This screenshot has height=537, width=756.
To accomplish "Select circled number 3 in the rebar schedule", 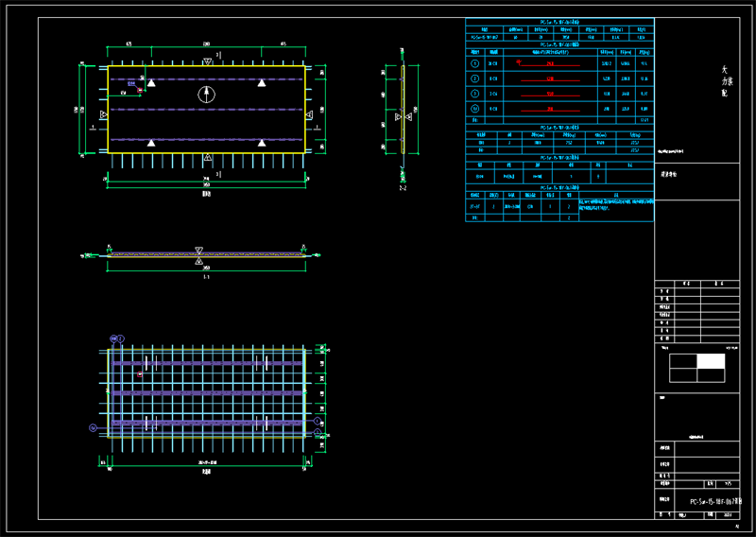I will coord(475,94).
